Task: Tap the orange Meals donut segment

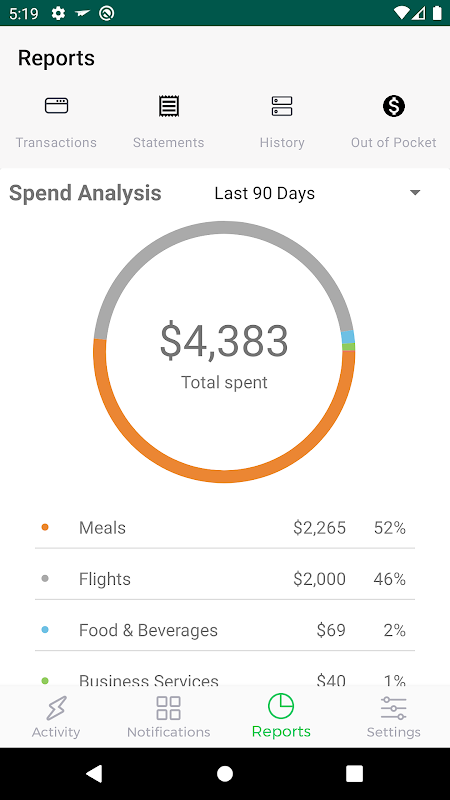Action: point(224,476)
